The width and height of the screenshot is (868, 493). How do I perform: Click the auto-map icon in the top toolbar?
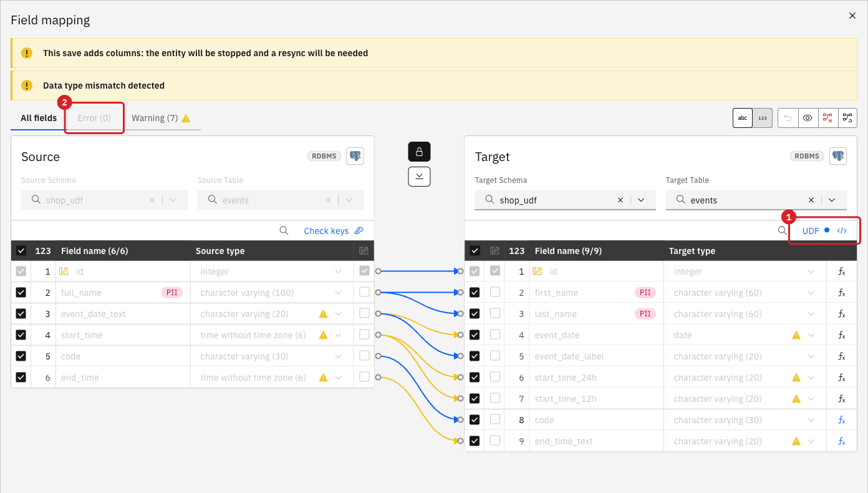(847, 118)
